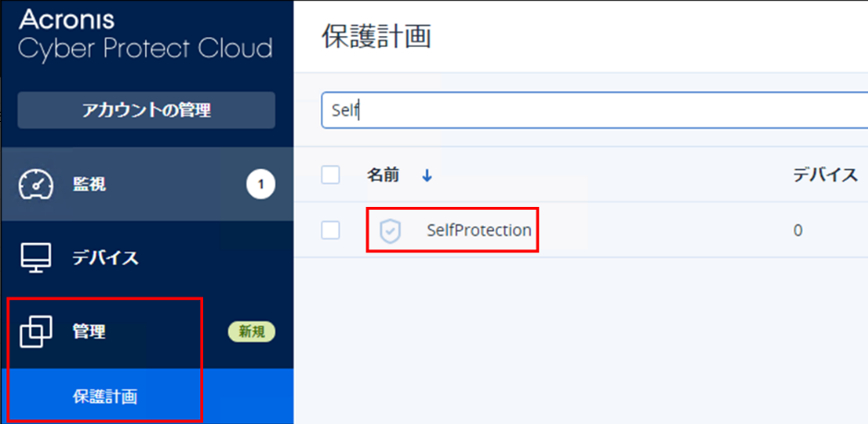Viewport: 868px width, 424px height.
Task: Go to the デバイス sidebar label
Action: click(x=105, y=258)
